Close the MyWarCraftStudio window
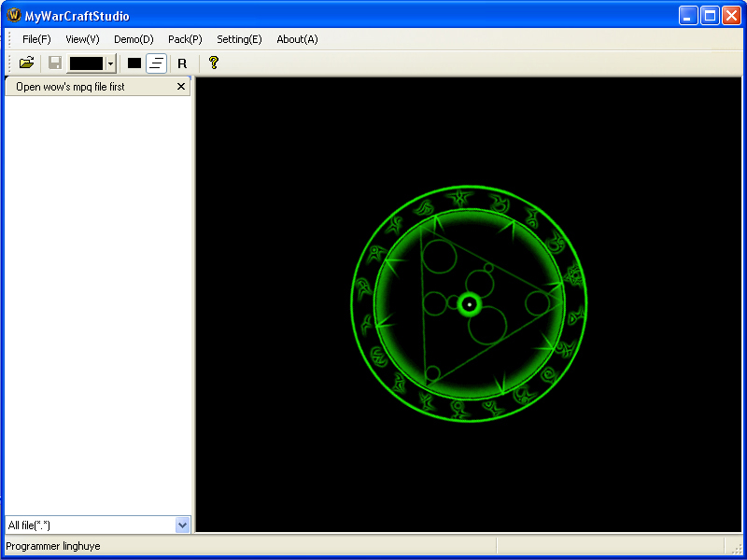 731,16
